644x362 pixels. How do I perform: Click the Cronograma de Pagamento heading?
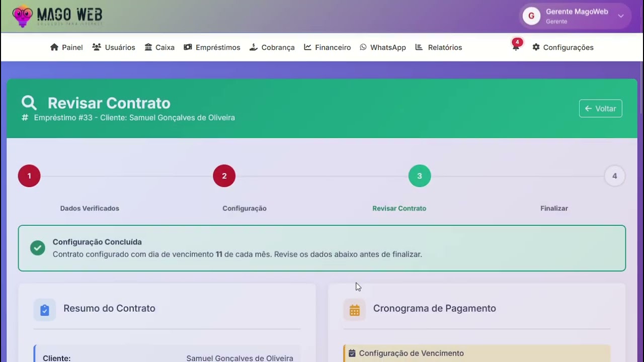pos(435,308)
